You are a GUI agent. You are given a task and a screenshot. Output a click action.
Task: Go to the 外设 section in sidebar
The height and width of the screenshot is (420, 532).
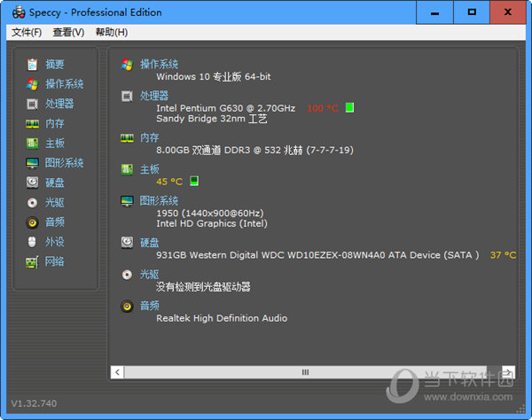55,242
